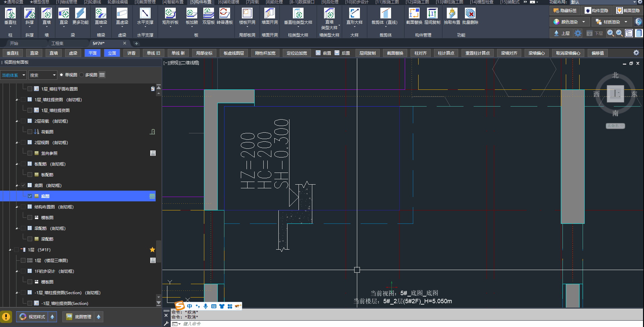Collapse the 2层荷载 tree node
The image size is (644, 327).
click(x=17, y=121)
